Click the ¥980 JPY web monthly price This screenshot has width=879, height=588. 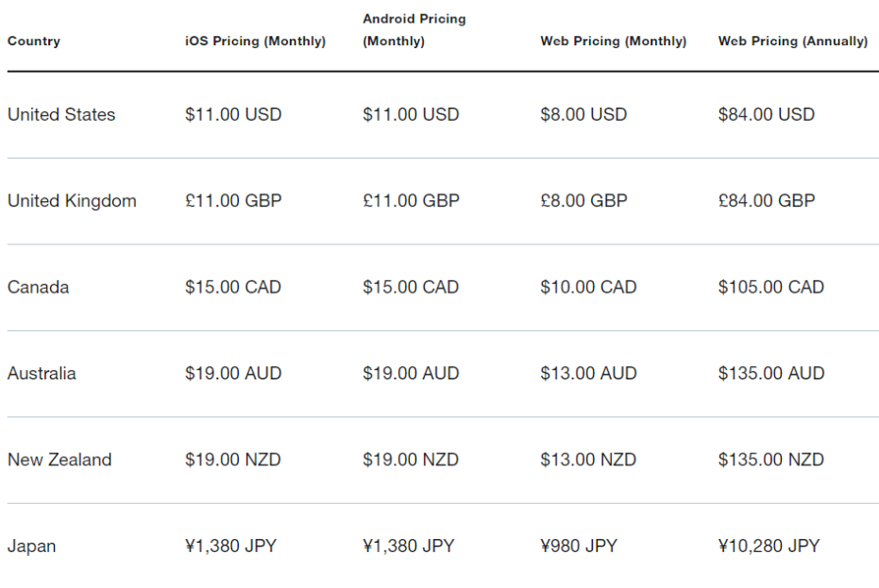(x=579, y=546)
